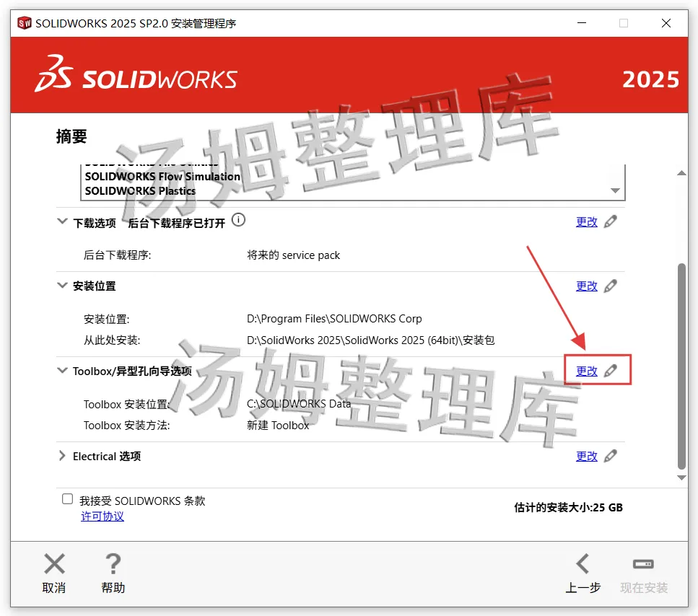Open 帮助 question mark icon
The height and width of the screenshot is (616, 698).
coord(113,563)
